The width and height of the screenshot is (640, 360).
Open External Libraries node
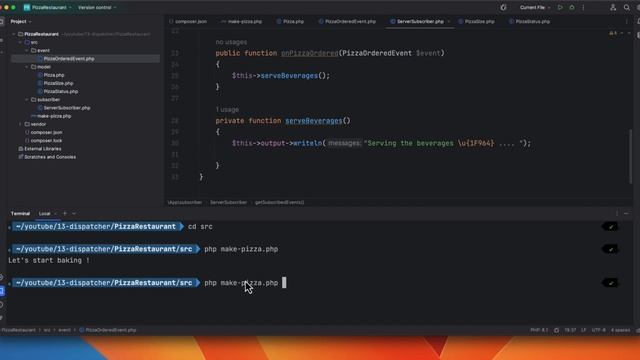pos(42,149)
